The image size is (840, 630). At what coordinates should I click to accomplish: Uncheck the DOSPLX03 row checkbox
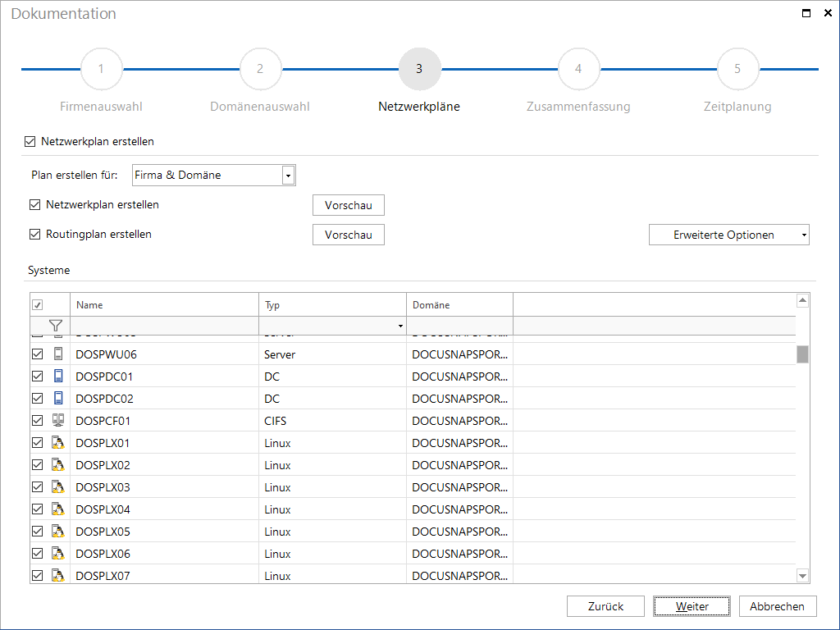(x=38, y=487)
